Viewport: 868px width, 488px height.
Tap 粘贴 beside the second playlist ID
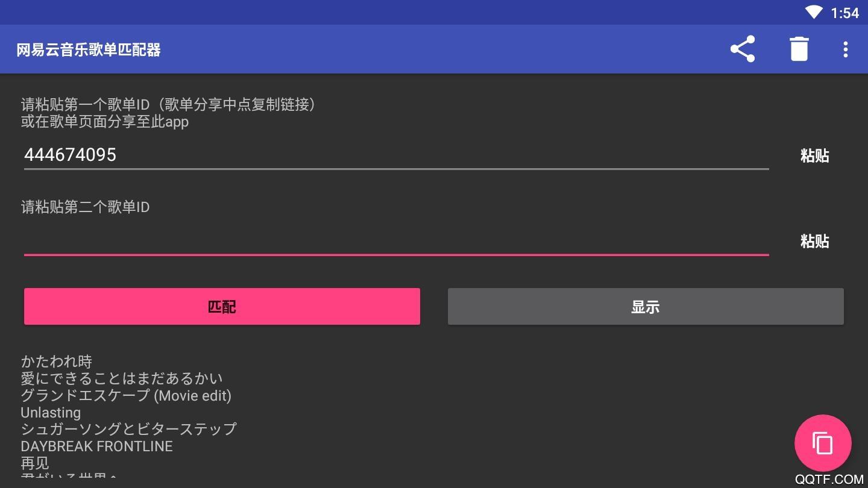click(x=814, y=242)
